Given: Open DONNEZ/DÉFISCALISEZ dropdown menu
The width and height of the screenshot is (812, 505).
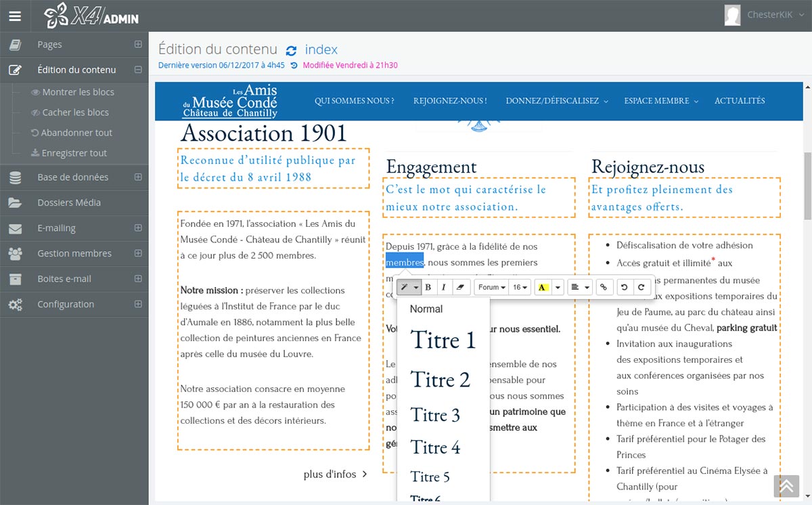Looking at the screenshot, I should click(557, 101).
